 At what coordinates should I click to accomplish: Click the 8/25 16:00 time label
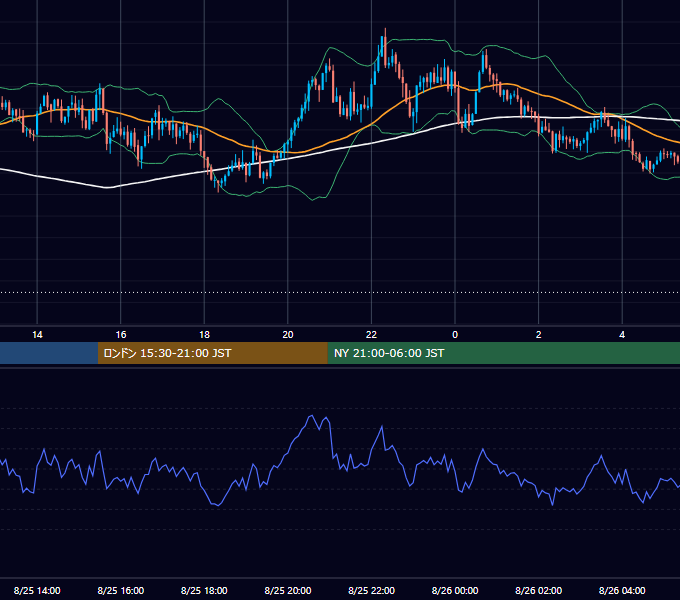click(121, 590)
